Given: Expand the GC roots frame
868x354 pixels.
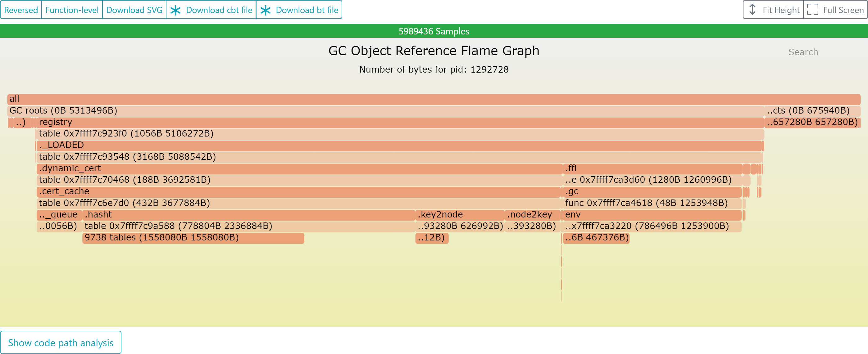Looking at the screenshot, I should point(385,111).
